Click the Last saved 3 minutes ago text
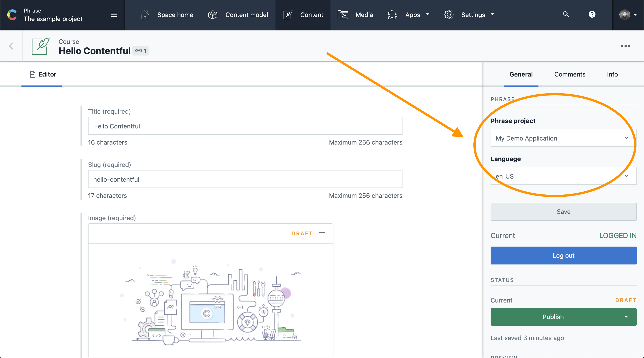The image size is (644, 358). pos(527,338)
